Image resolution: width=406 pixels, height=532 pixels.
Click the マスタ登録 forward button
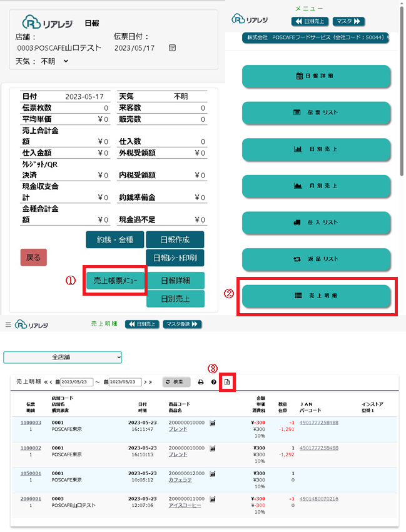[182, 324]
